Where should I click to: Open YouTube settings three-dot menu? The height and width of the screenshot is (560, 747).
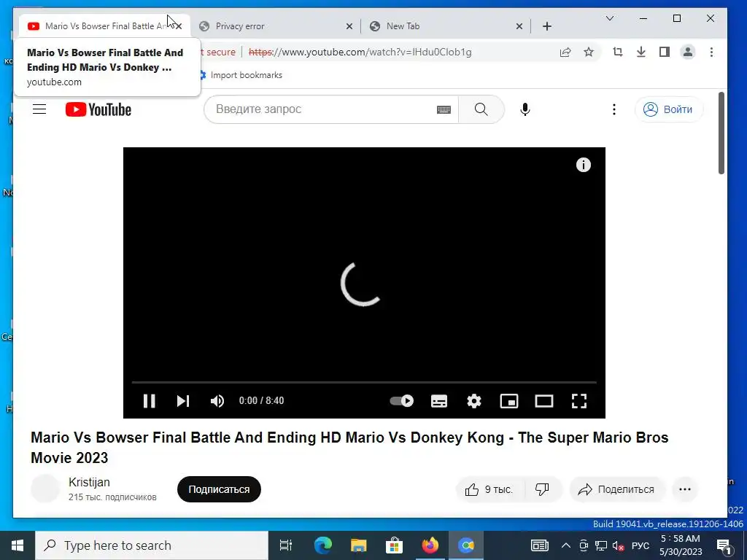click(x=614, y=109)
